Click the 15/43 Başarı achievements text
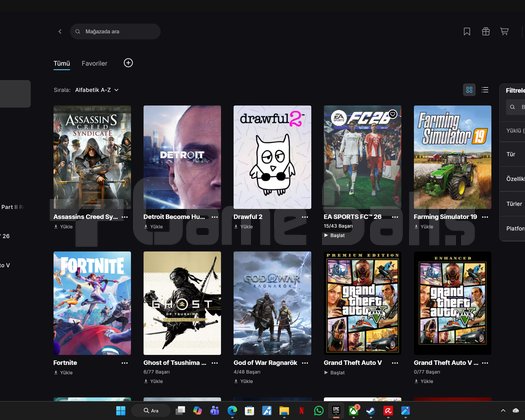 [338, 226]
